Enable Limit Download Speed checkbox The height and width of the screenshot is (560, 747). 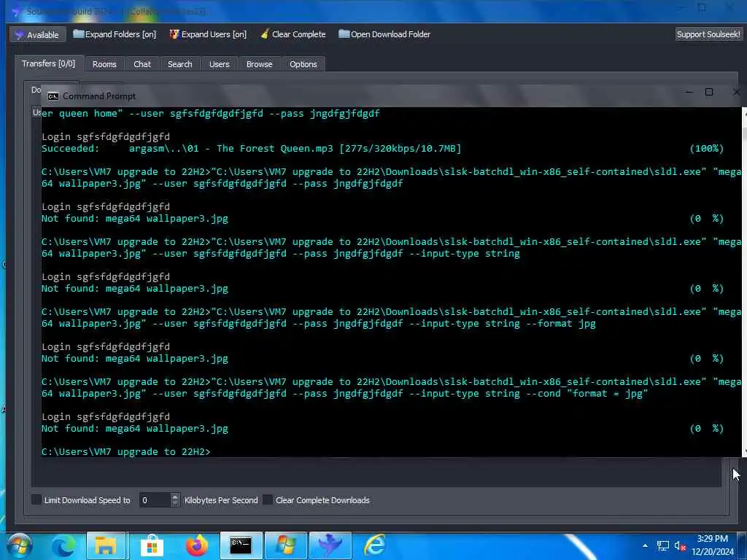pyautogui.click(x=36, y=499)
